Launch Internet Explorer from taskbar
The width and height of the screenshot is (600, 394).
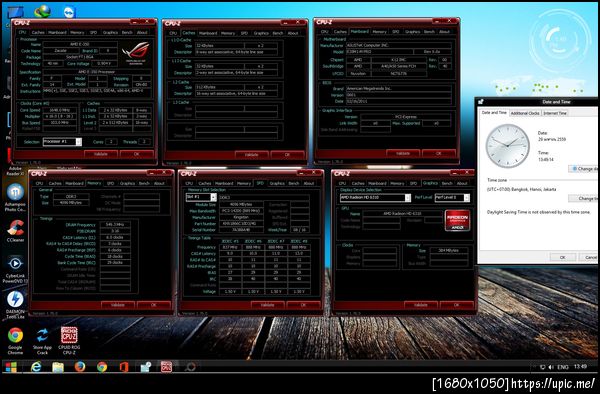pos(36,368)
